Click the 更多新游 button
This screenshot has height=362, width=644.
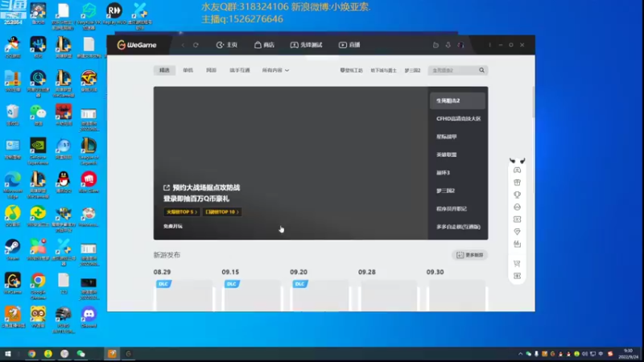click(470, 255)
